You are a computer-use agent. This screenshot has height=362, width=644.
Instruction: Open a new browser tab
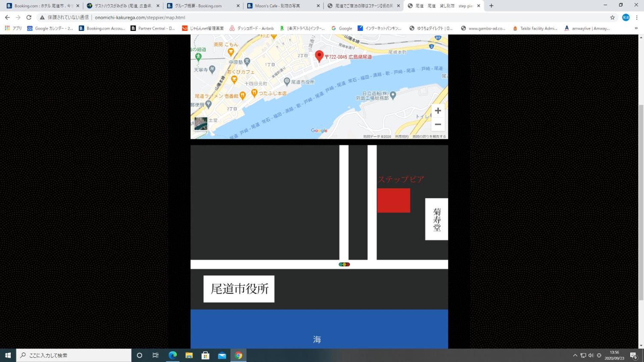(491, 6)
